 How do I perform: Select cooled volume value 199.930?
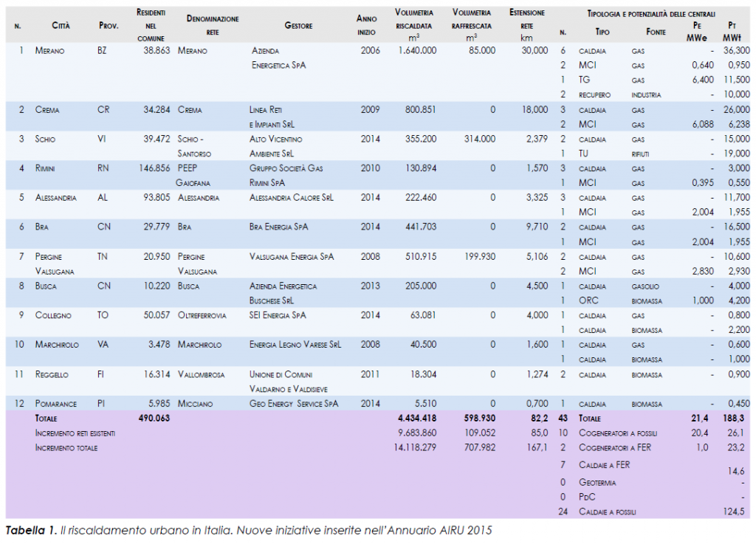coord(480,257)
